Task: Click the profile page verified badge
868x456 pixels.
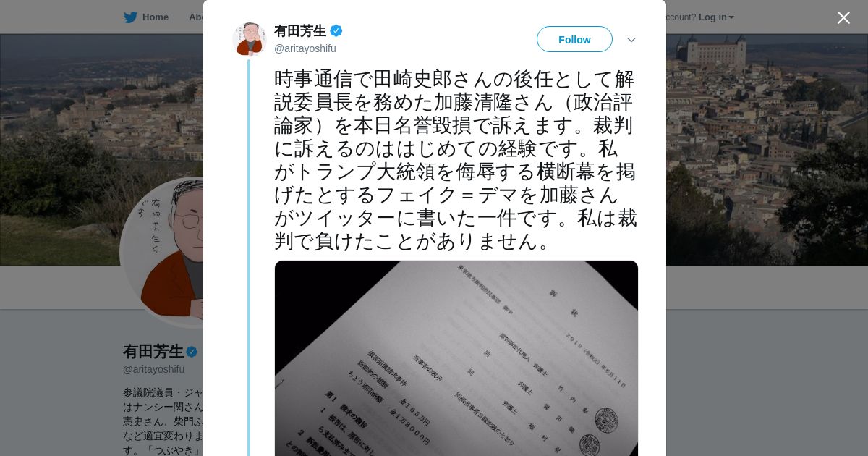Action: tap(192, 352)
